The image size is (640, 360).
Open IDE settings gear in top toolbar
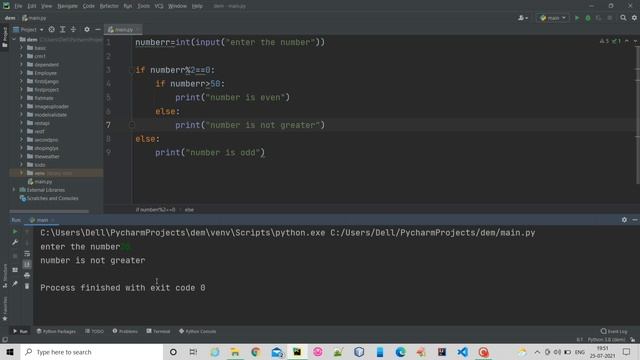[x=634, y=18]
